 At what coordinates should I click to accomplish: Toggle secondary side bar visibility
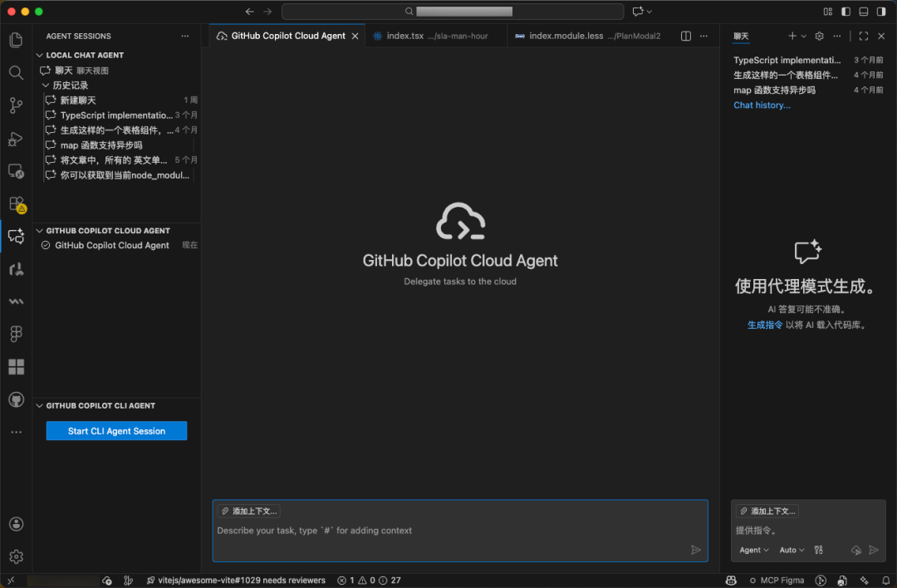coord(881,12)
